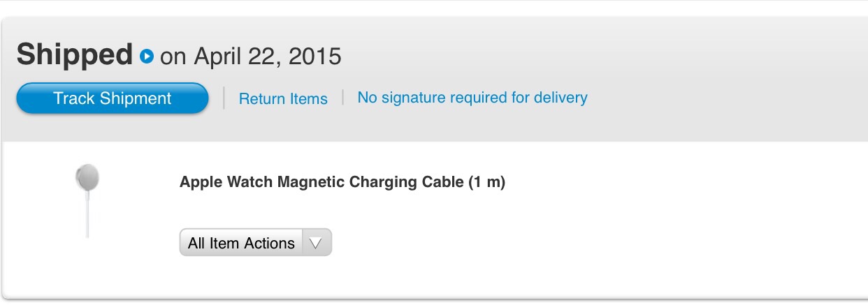Track the package with the blue pill button

coord(113,98)
